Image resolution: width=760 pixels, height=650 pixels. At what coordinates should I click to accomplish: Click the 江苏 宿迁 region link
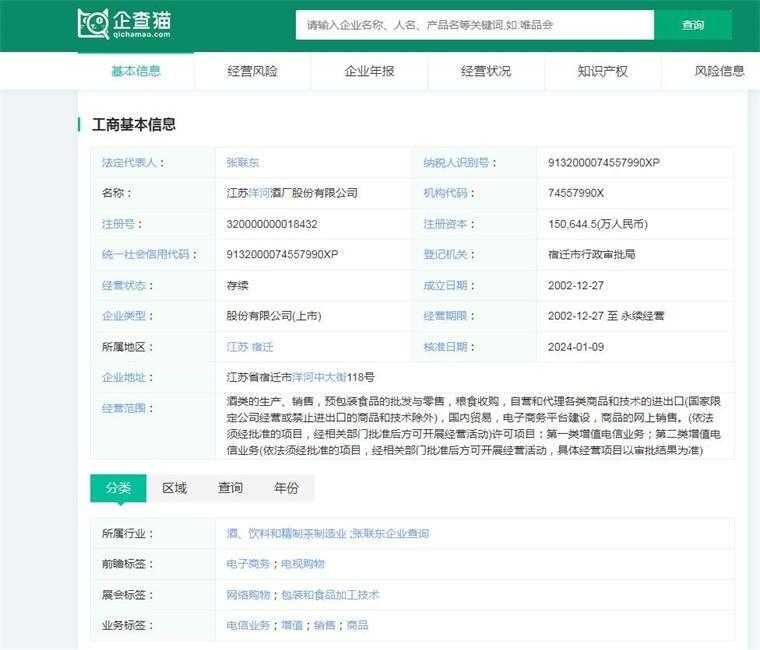pos(249,347)
